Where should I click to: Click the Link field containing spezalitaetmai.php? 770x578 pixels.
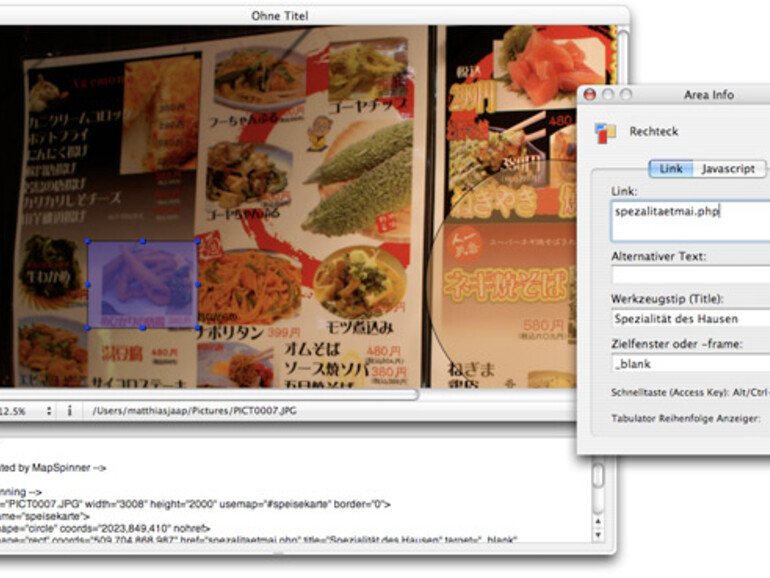tap(691, 220)
